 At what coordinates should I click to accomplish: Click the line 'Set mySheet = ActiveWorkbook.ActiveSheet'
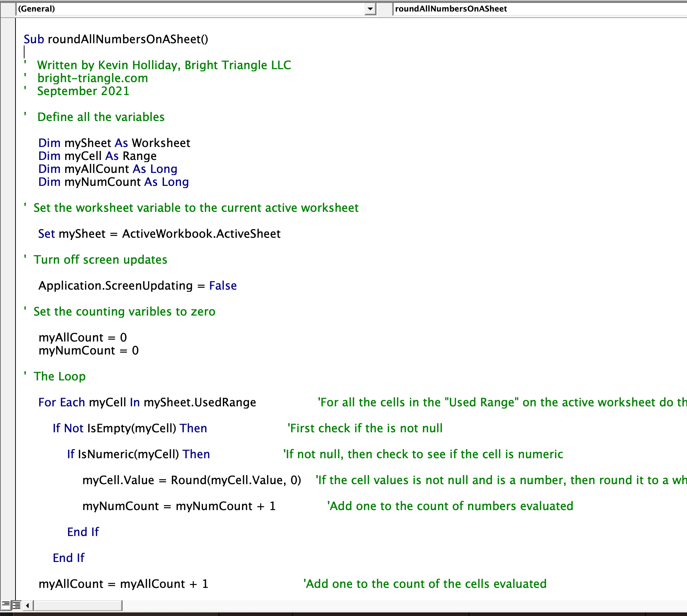pos(159,234)
